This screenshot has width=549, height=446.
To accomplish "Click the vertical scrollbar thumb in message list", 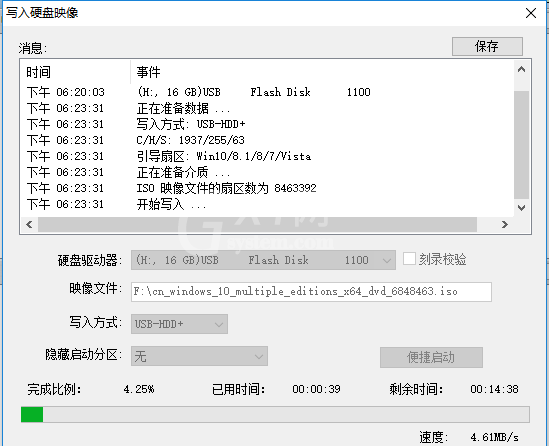I will tap(521, 145).
